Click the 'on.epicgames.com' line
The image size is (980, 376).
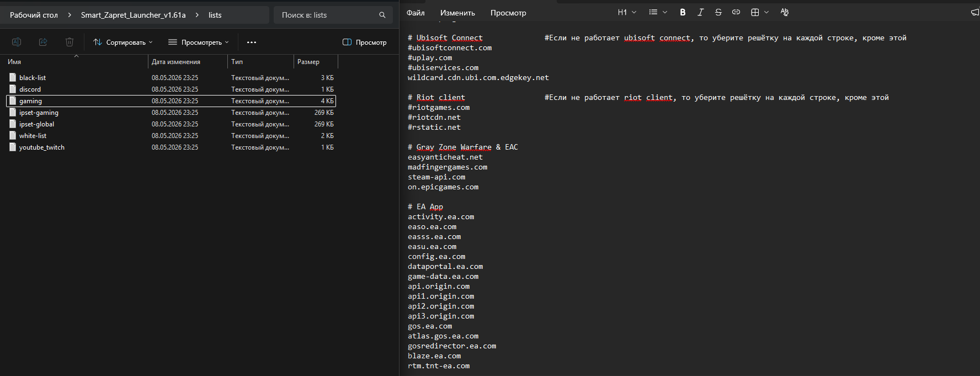pyautogui.click(x=443, y=187)
